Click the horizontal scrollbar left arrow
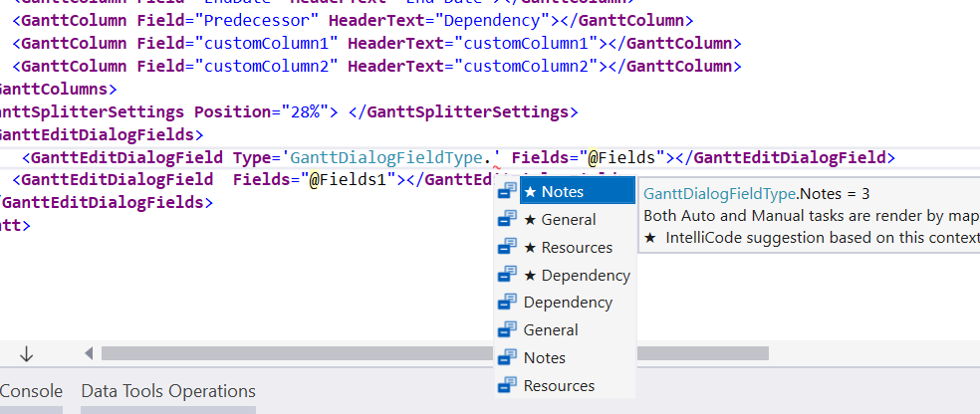 pyautogui.click(x=90, y=353)
